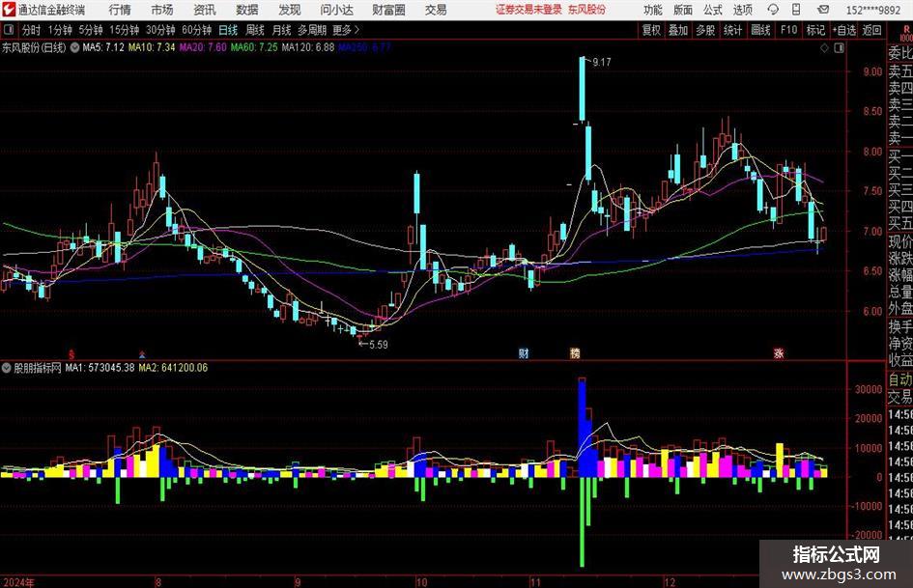Image resolution: width=913 pixels, height=588 pixels.
Task: Click the 返回 back button
Action: (x=871, y=30)
